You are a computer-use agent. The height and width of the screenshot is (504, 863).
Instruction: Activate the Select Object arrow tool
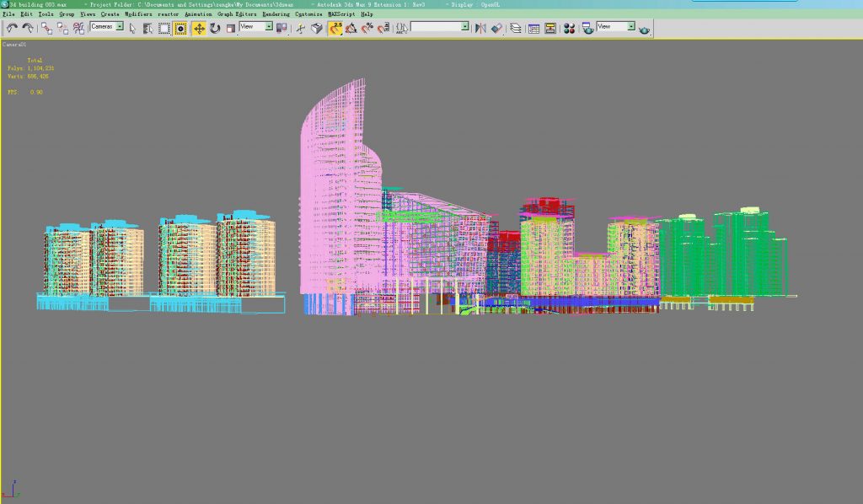coord(132,28)
